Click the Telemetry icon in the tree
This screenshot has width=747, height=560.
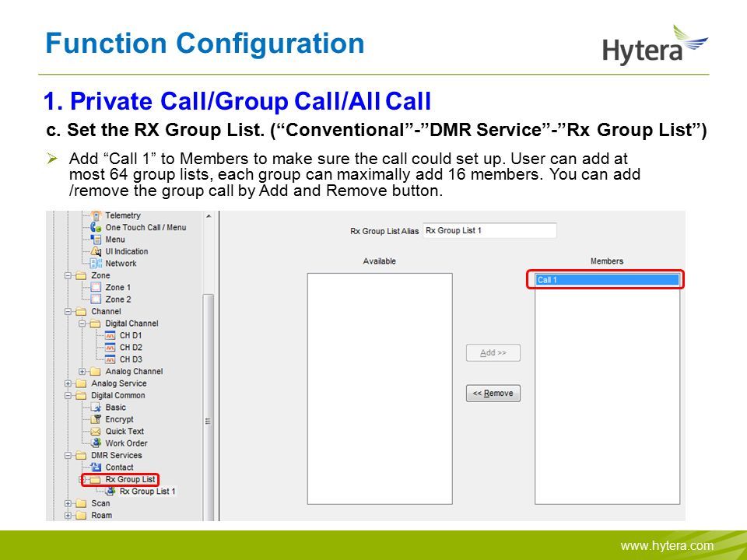[x=96, y=215]
